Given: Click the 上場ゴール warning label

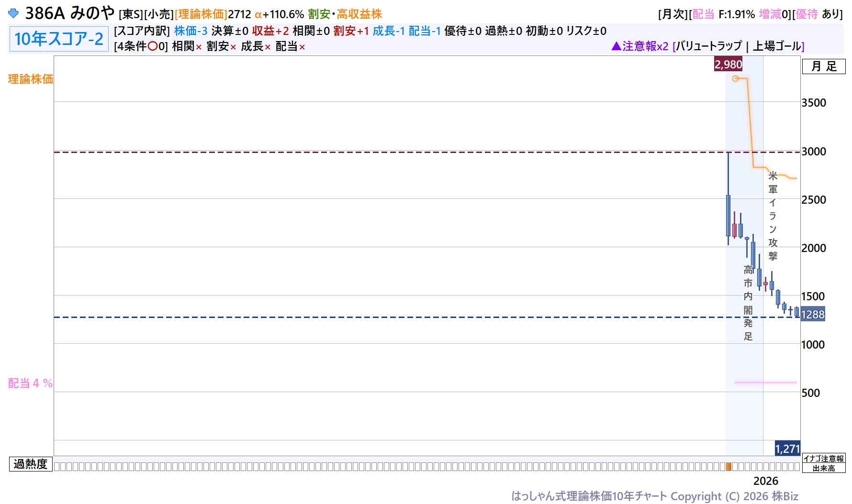Looking at the screenshot, I should tap(777, 46).
